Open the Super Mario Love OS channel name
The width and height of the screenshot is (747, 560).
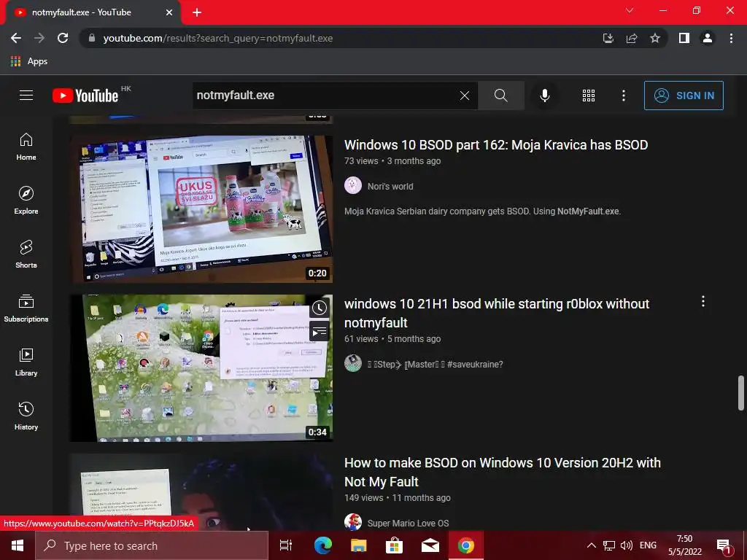(x=408, y=523)
